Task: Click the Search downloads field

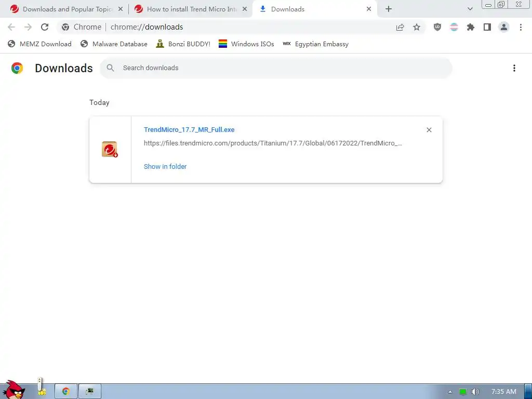Action: pyautogui.click(x=276, y=68)
